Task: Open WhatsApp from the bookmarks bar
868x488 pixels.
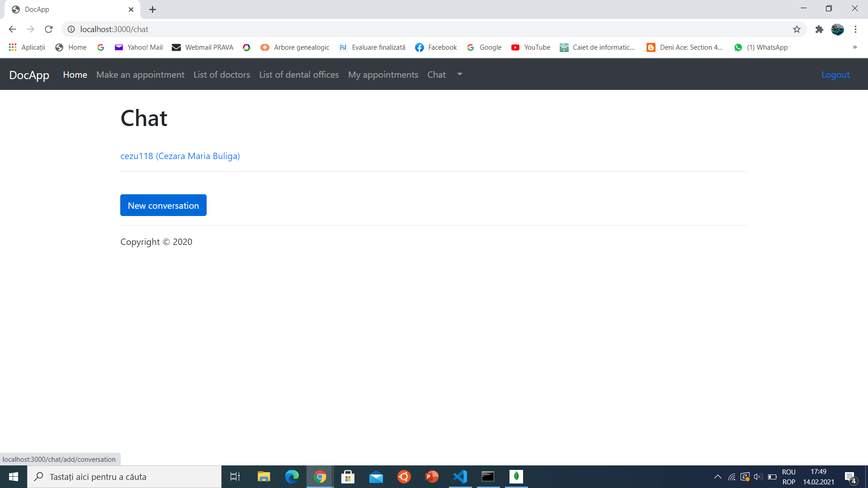Action: click(761, 47)
